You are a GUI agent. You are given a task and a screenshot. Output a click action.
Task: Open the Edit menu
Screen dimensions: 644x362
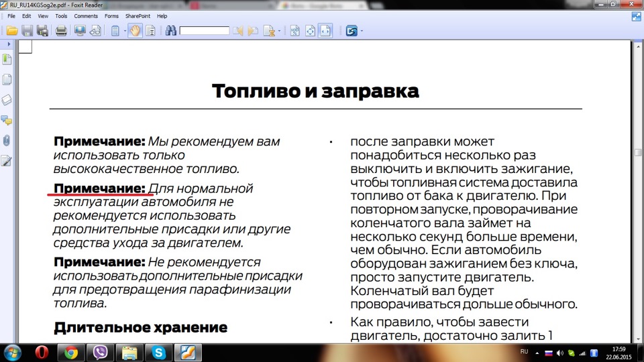pyautogui.click(x=26, y=16)
